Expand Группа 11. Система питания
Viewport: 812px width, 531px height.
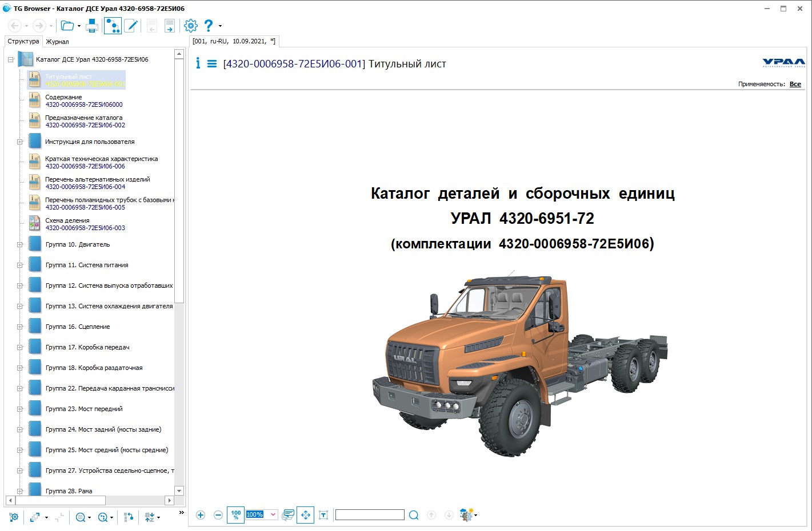pyautogui.click(x=19, y=265)
